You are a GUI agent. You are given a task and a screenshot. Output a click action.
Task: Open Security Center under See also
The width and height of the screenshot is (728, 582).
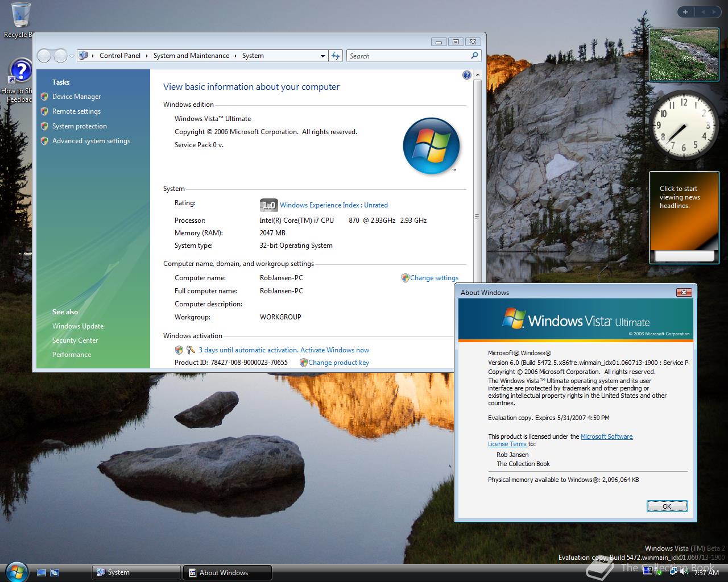75,340
